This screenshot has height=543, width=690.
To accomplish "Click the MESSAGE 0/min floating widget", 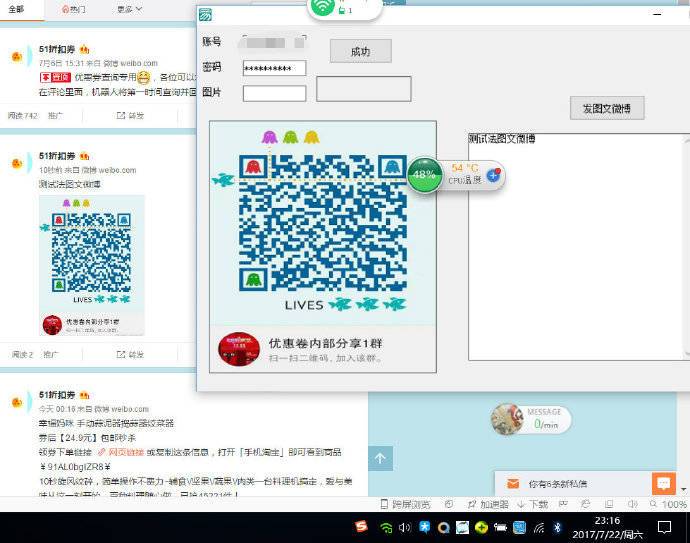I will [x=531, y=419].
